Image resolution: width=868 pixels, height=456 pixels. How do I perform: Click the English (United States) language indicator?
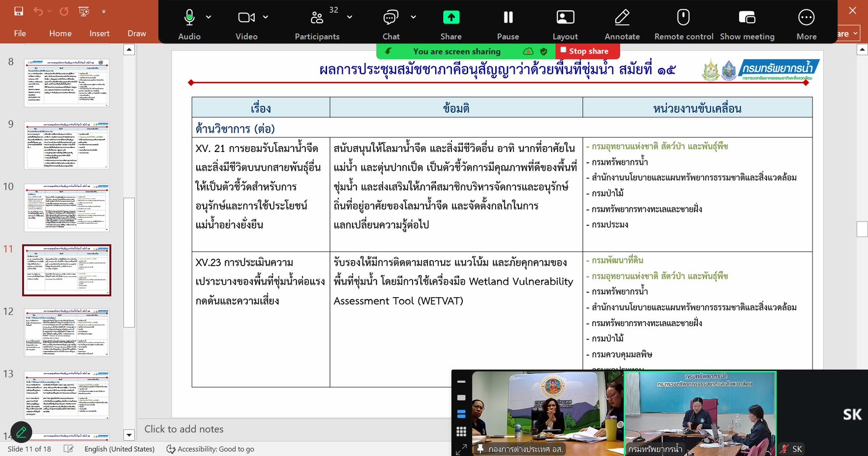[120, 449]
